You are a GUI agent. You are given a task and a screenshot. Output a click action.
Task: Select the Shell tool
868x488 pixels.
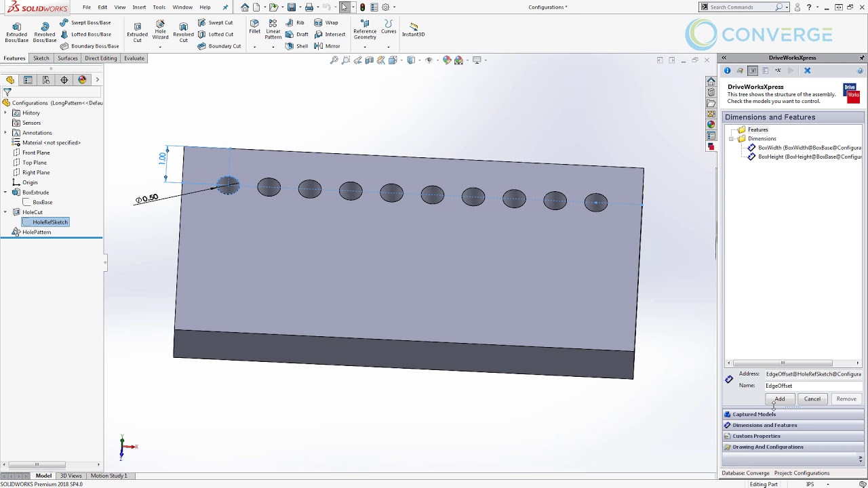click(296, 46)
